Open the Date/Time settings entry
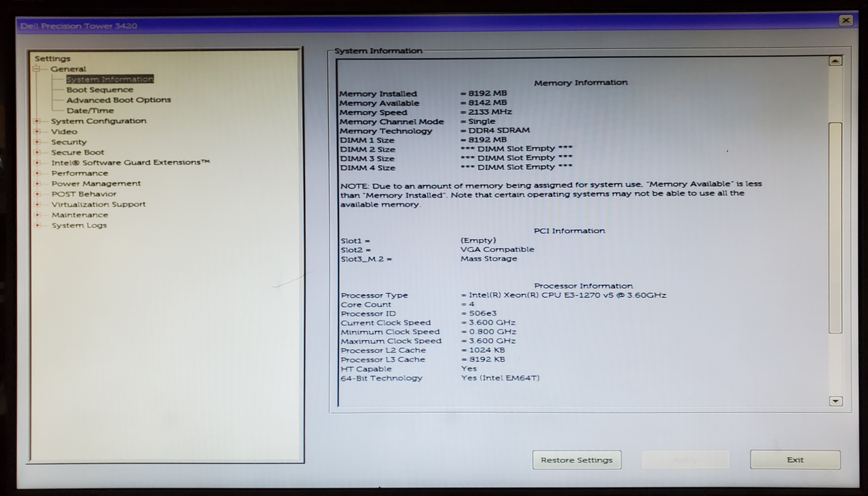 (x=90, y=111)
